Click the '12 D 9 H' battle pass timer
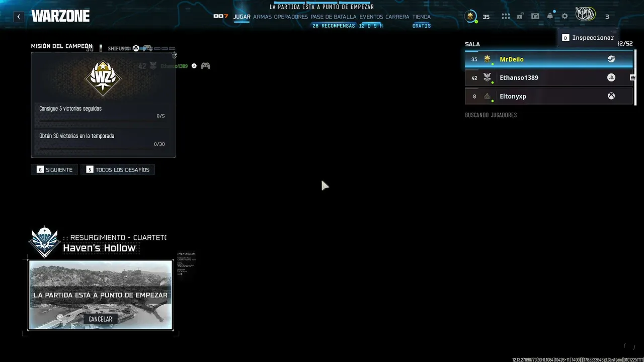 tap(371, 26)
